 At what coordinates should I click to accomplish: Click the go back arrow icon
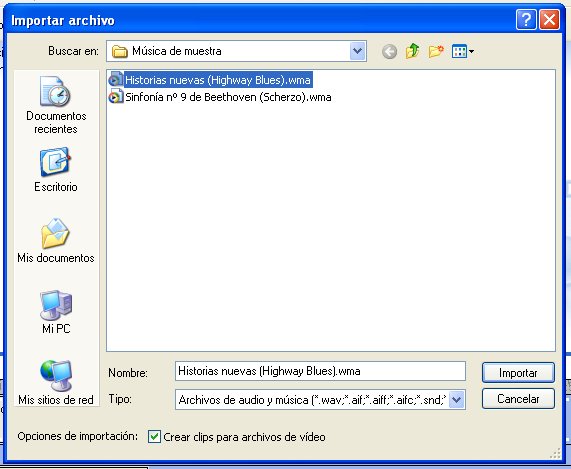pyautogui.click(x=389, y=51)
